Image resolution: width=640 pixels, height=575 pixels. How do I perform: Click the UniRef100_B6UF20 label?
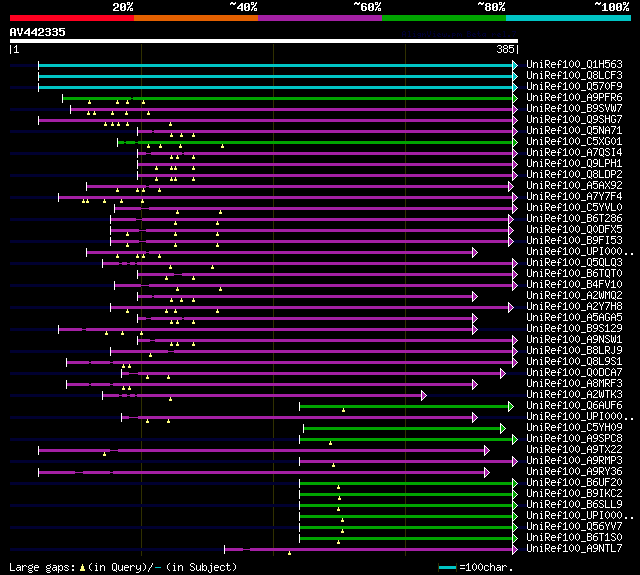[574, 483]
